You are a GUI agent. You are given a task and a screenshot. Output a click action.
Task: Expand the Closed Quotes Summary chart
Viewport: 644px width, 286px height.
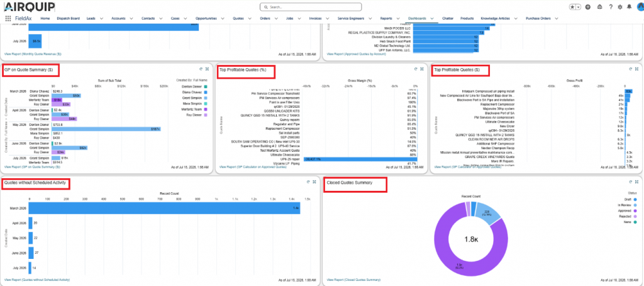click(x=636, y=181)
